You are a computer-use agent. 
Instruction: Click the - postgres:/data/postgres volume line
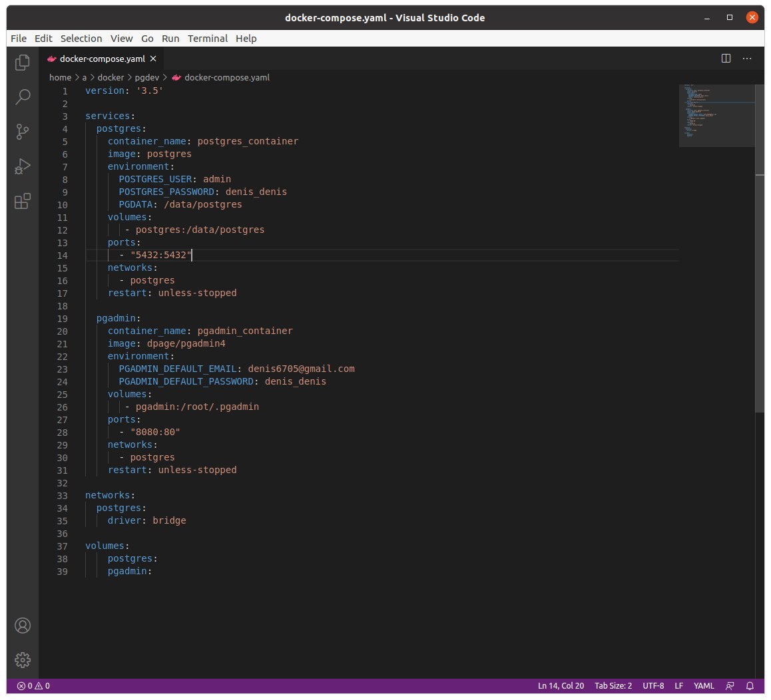194,230
